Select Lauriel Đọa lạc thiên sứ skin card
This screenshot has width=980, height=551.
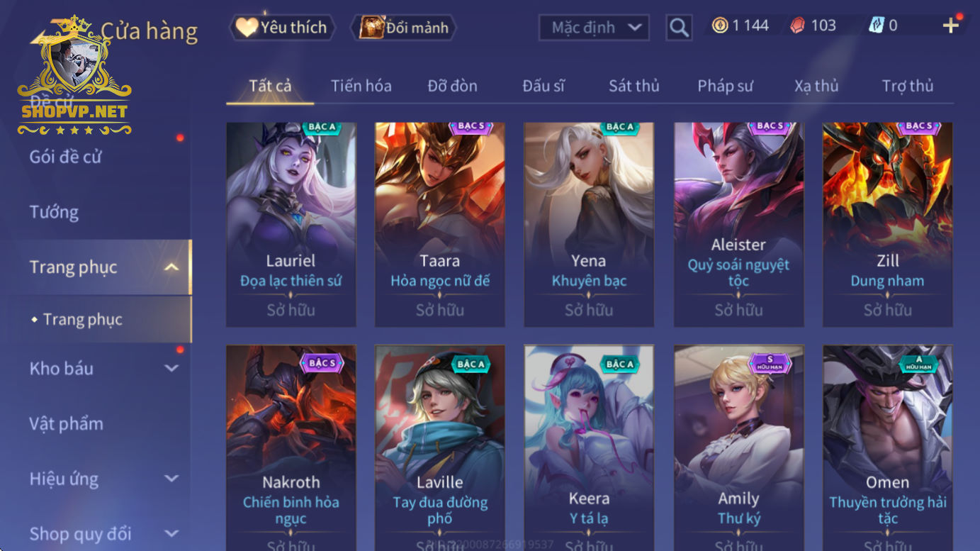pos(291,225)
